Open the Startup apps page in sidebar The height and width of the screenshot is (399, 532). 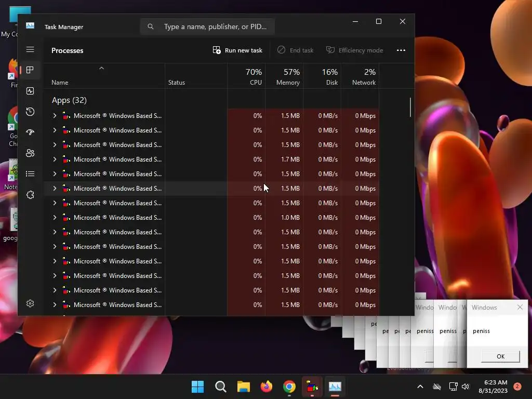tap(30, 132)
